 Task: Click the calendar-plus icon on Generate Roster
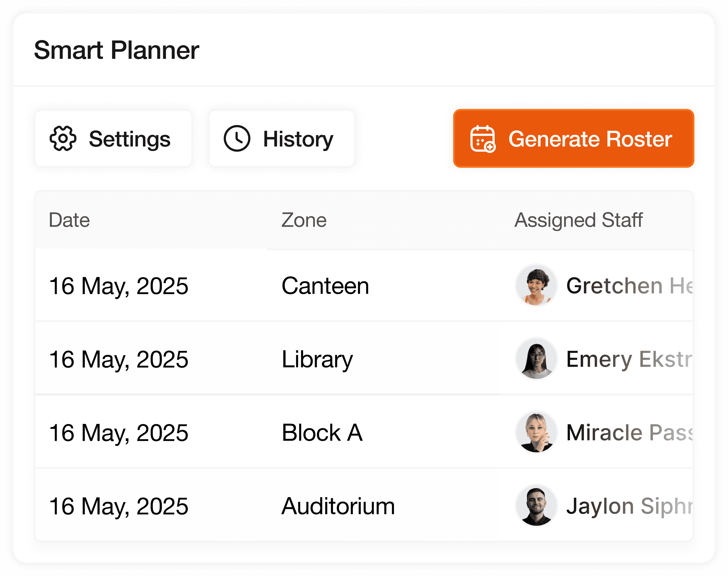(x=483, y=139)
